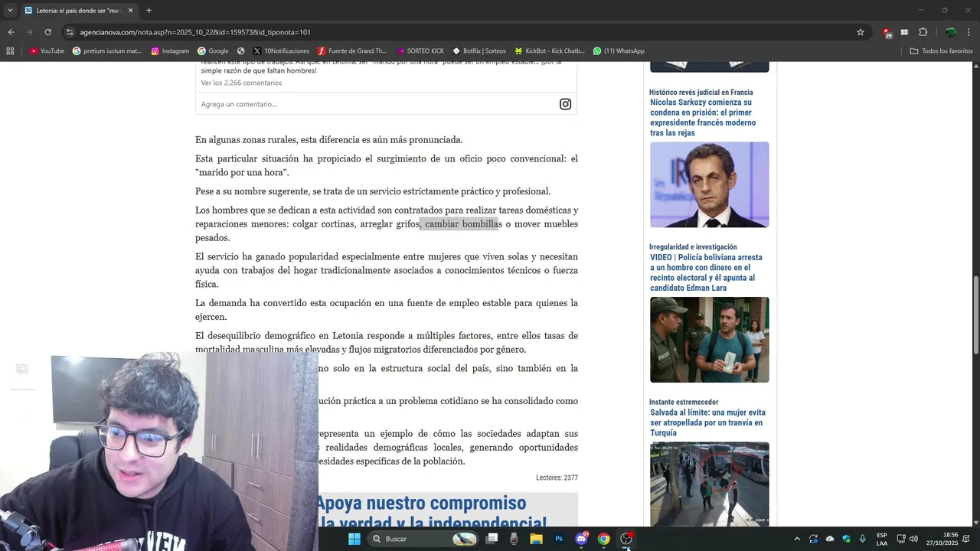Viewport: 980px width, 551px height.
Task: Open the apps grid in bookmarks bar
Action: click(x=10, y=51)
